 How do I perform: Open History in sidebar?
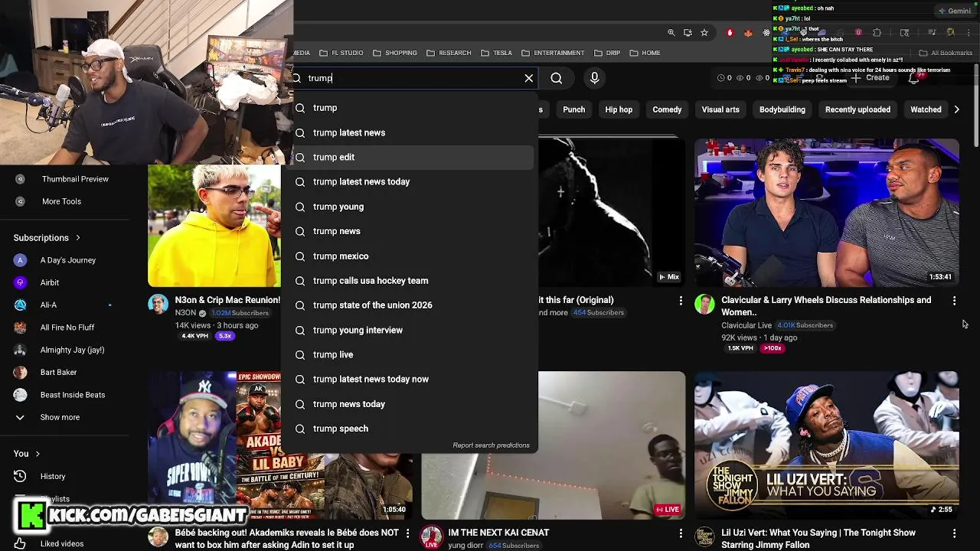click(53, 476)
